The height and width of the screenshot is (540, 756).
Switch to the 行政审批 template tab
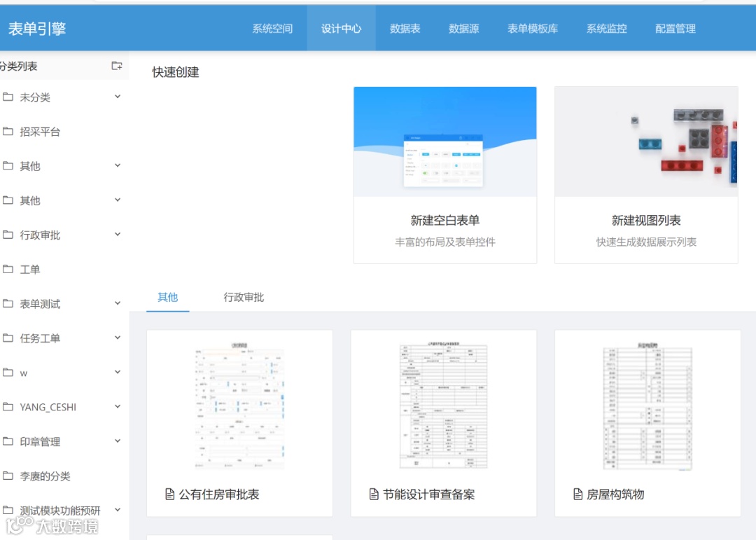pos(244,297)
